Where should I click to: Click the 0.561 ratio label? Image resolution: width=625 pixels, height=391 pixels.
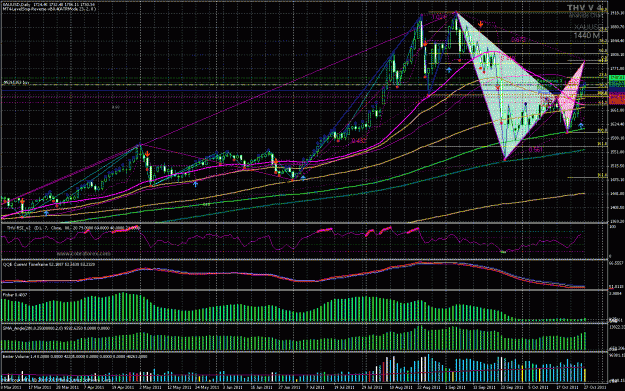(536, 149)
